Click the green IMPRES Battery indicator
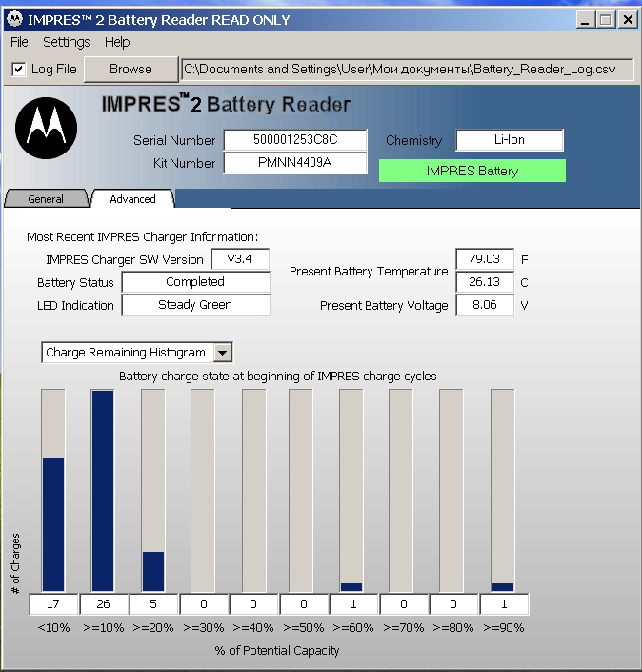This screenshot has height=672, width=642. (x=471, y=171)
